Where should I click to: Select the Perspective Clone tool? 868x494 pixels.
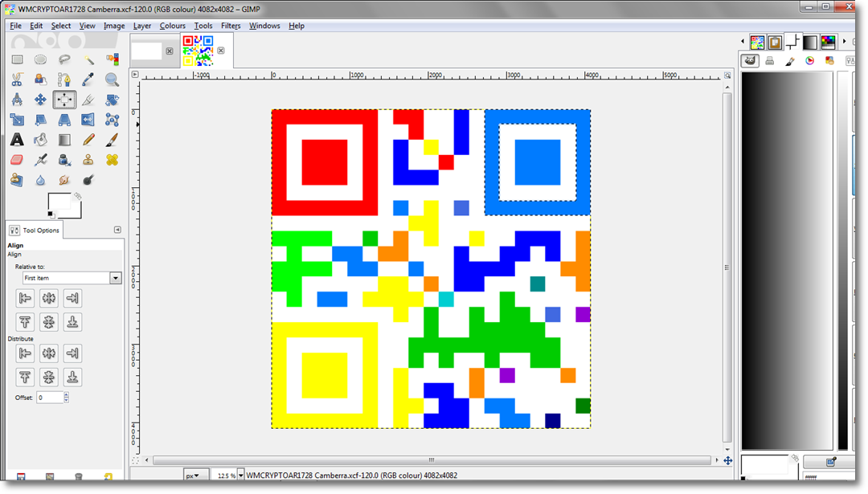click(17, 180)
